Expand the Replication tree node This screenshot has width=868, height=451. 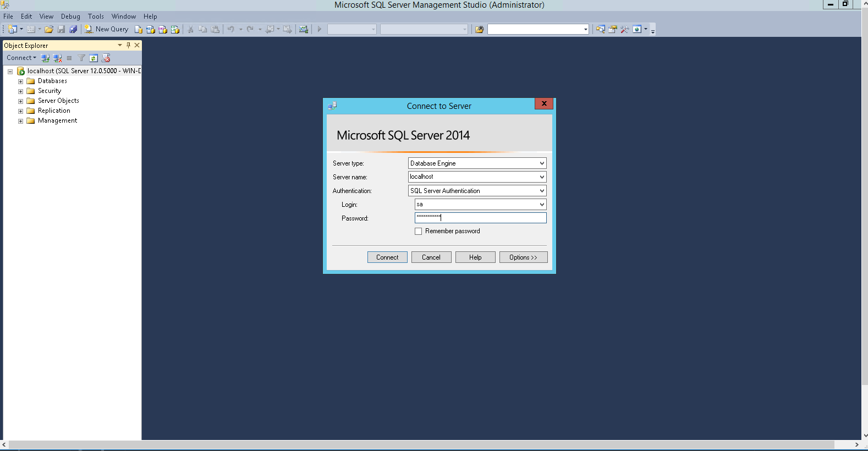pyautogui.click(x=20, y=111)
